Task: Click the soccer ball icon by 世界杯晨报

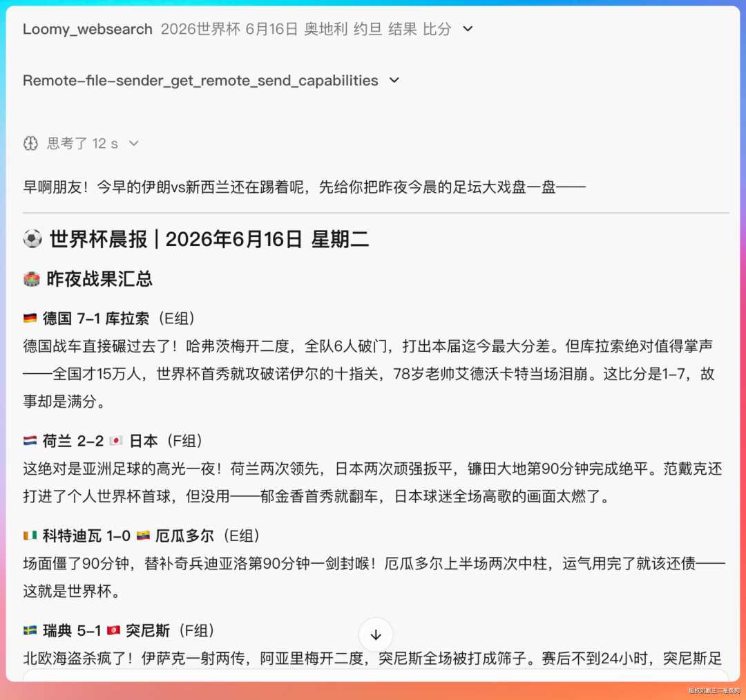Action: (x=32, y=239)
